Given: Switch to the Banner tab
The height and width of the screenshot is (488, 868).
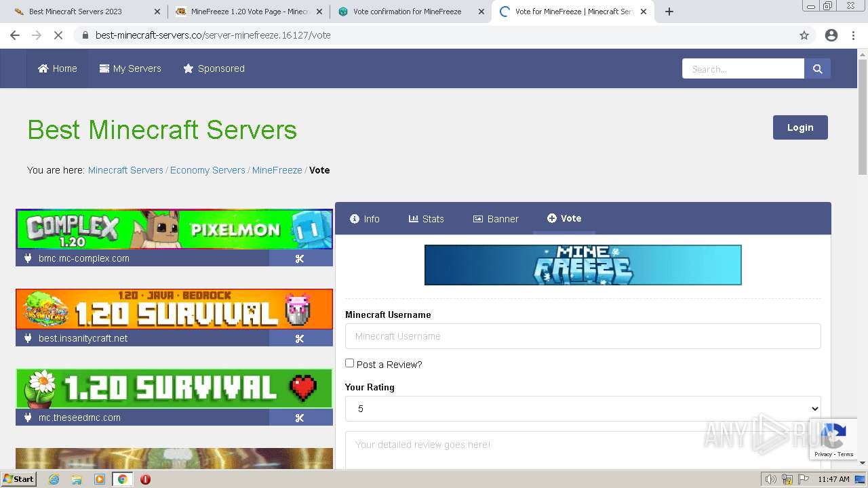Looking at the screenshot, I should [496, 218].
